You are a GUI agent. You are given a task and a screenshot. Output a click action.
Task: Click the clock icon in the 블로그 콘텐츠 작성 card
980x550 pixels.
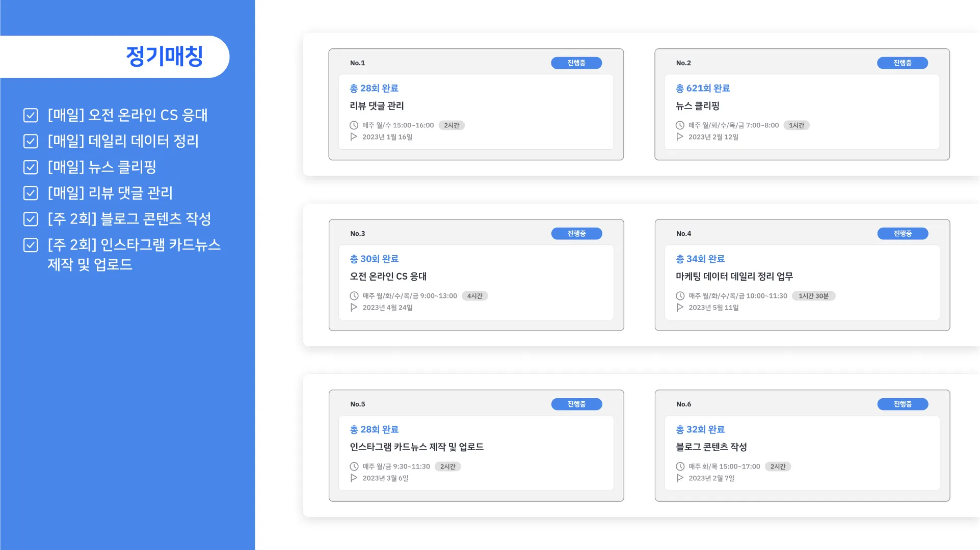click(x=680, y=466)
